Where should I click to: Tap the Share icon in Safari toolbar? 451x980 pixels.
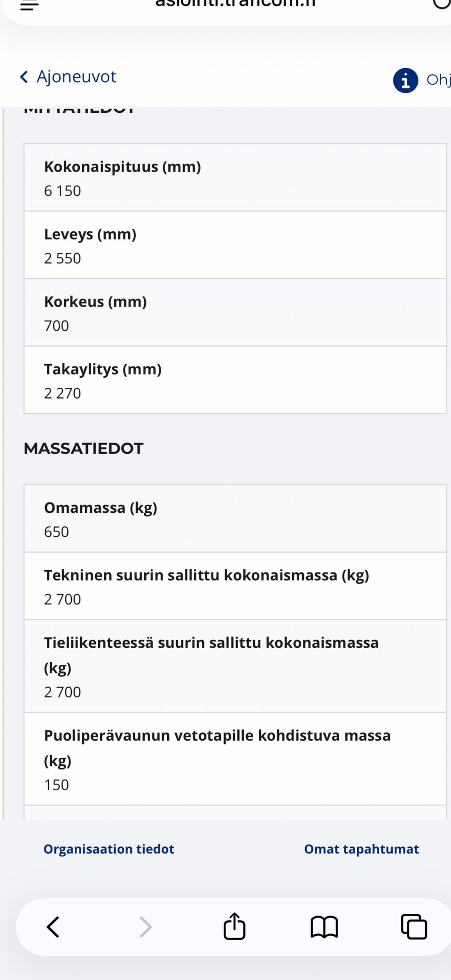(x=234, y=926)
